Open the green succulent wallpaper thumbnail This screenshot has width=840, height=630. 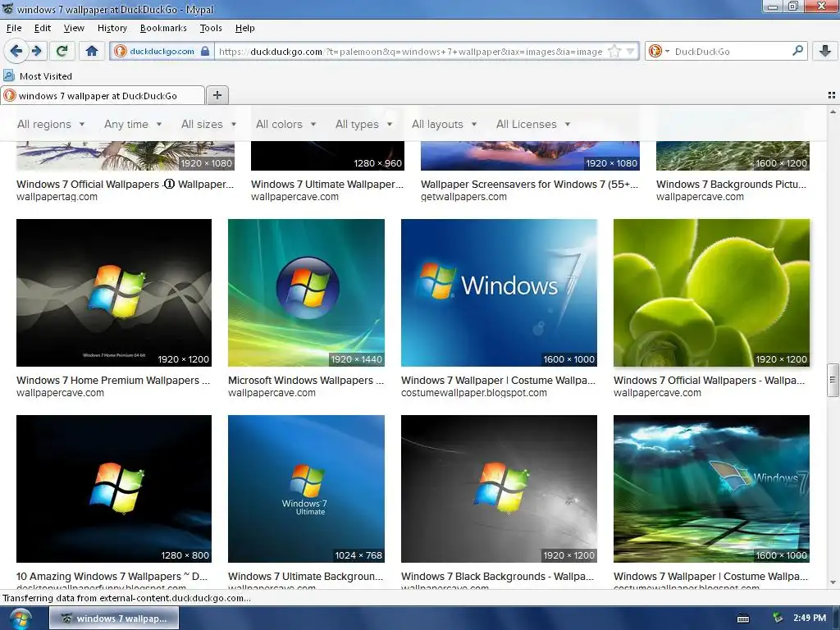711,293
